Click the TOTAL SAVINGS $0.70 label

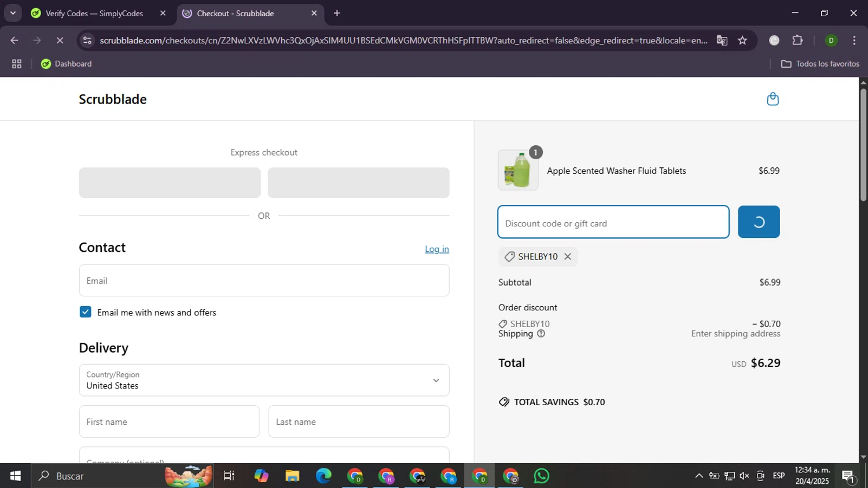point(551,402)
